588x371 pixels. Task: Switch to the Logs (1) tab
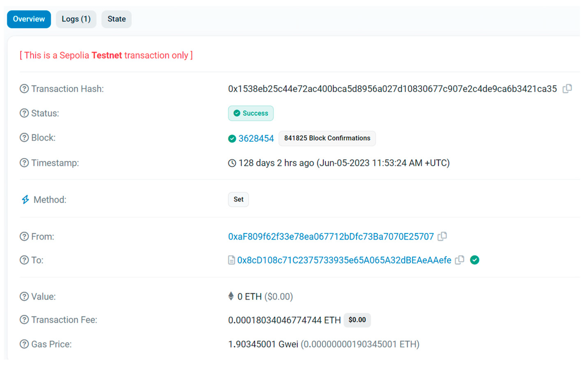(76, 19)
